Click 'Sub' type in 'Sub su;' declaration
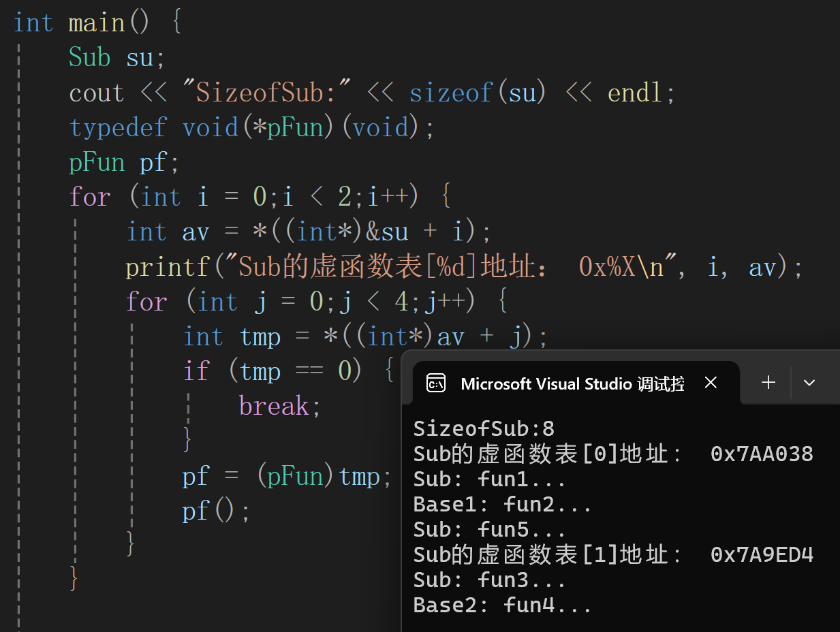Viewport: 840px width, 632px height. point(89,57)
